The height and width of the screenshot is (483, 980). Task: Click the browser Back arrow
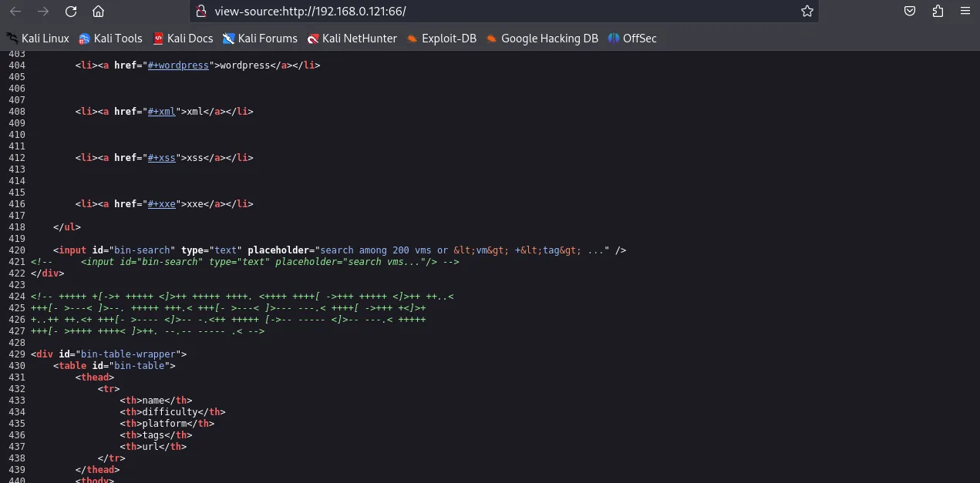click(x=15, y=12)
